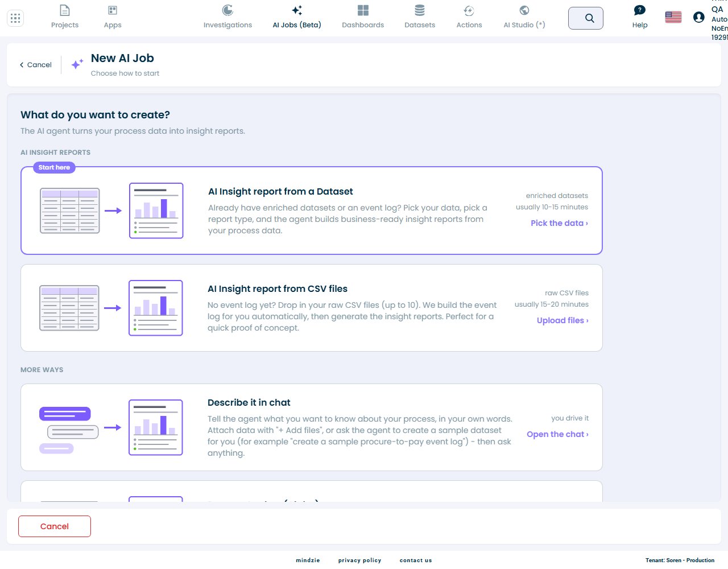Open the user profile avatar icon
The width and height of the screenshot is (728, 569).
coord(699,17)
